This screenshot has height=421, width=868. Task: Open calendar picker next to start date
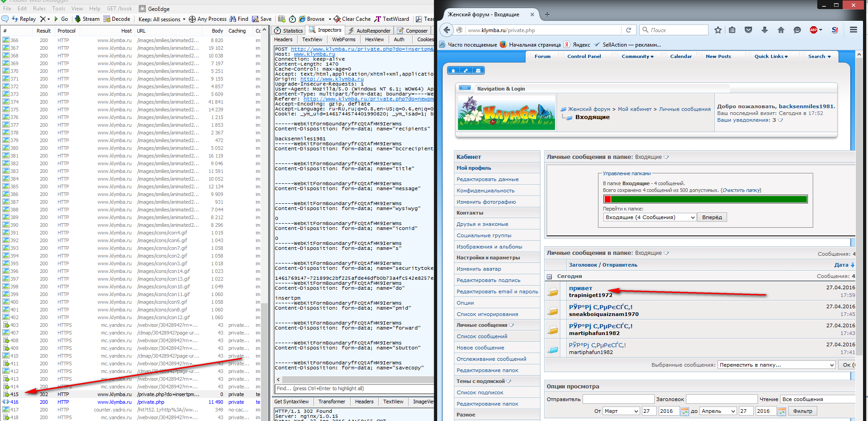[x=684, y=411]
